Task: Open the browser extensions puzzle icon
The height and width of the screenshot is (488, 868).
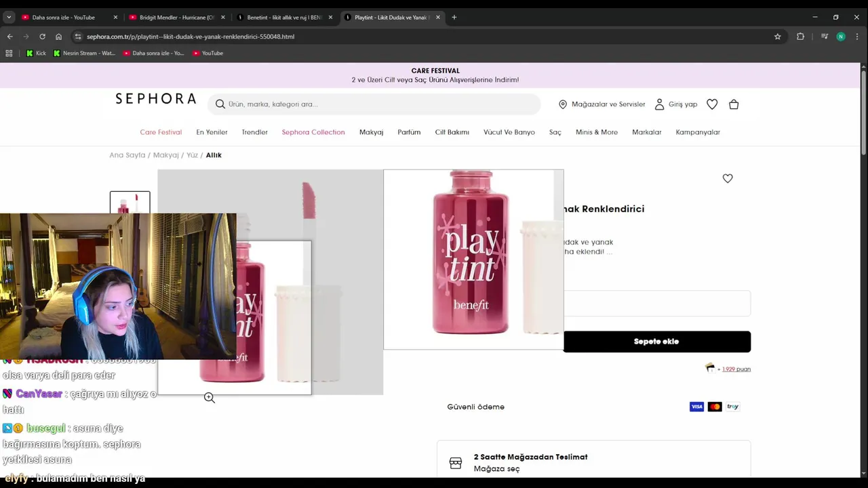Action: click(x=800, y=37)
